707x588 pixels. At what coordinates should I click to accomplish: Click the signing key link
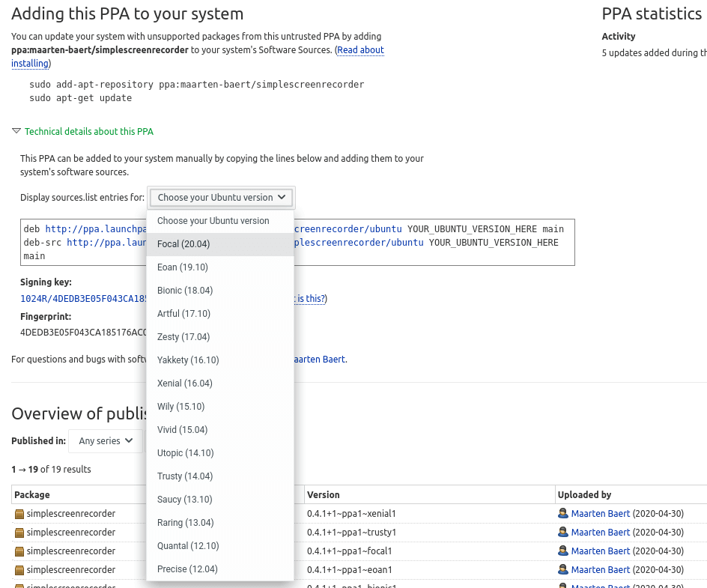82,299
